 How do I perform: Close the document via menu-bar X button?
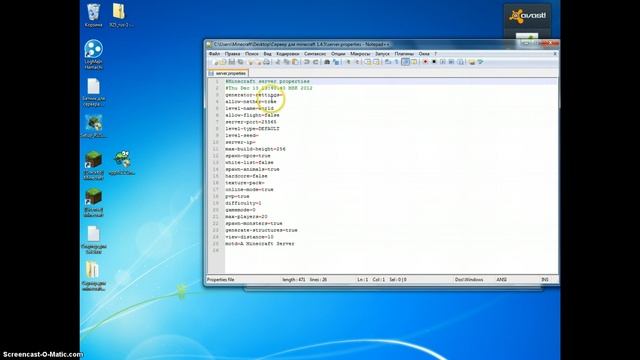(555, 53)
